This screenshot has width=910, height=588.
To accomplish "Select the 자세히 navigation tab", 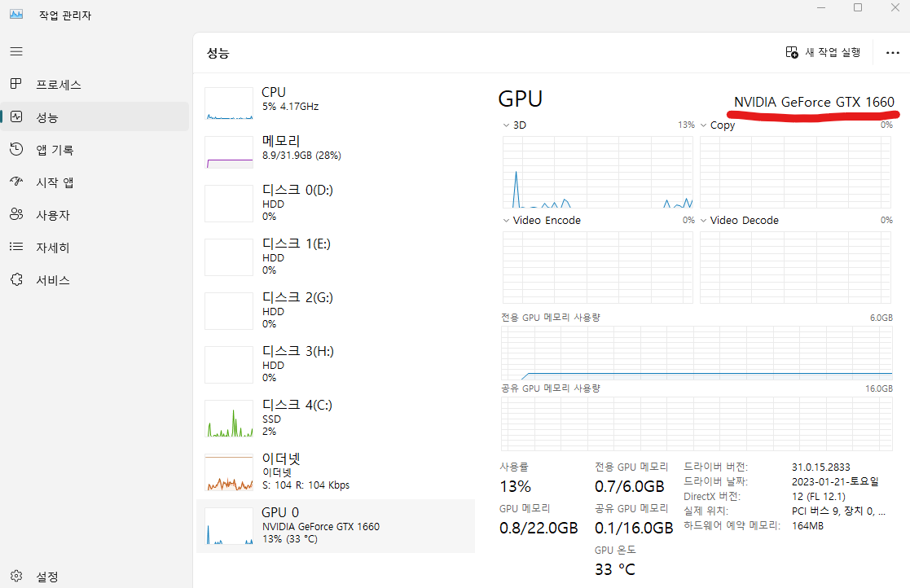I will click(95, 247).
